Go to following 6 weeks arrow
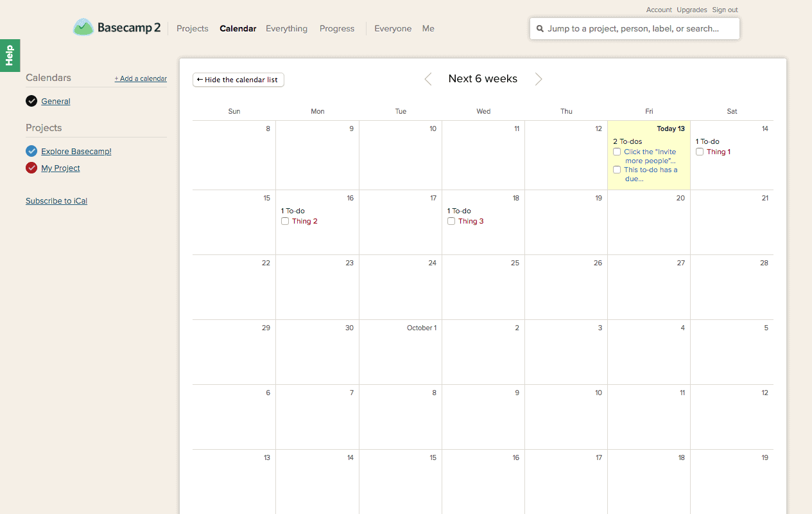Image resolution: width=812 pixels, height=514 pixels. coord(539,79)
